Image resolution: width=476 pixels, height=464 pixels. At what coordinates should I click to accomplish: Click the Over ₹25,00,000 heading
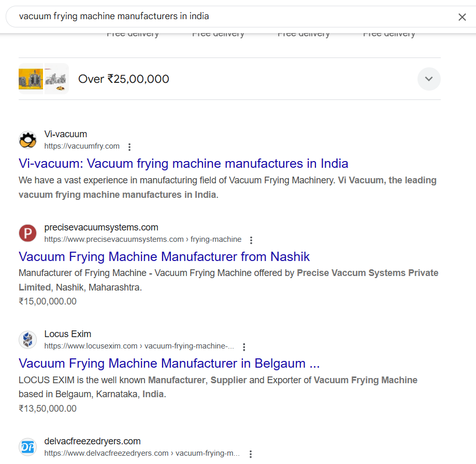pos(124,79)
